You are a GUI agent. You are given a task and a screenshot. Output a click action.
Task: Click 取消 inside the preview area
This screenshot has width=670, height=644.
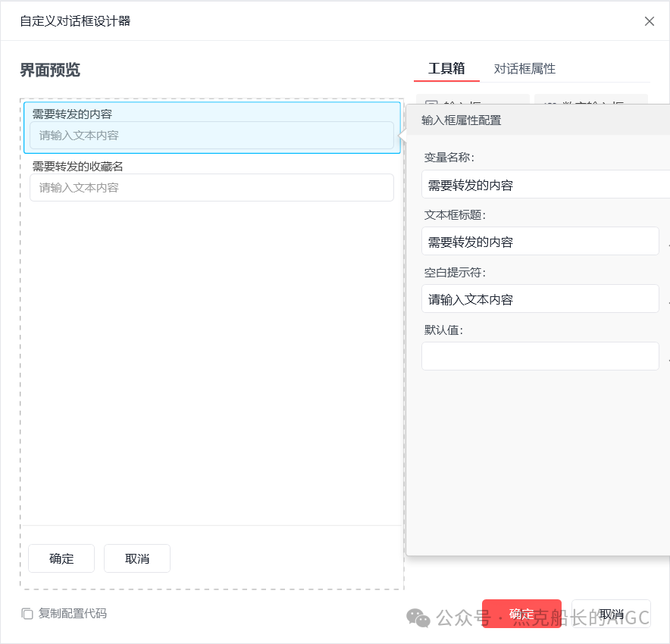point(137,558)
